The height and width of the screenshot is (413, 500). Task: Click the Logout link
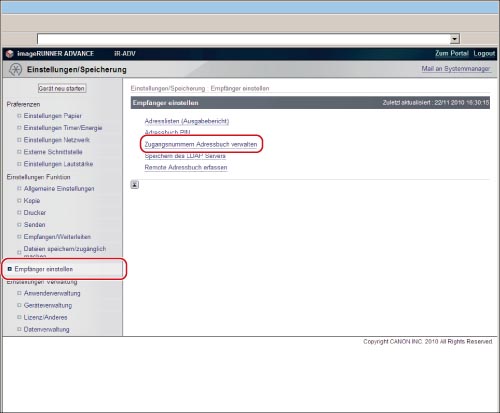pos(484,53)
